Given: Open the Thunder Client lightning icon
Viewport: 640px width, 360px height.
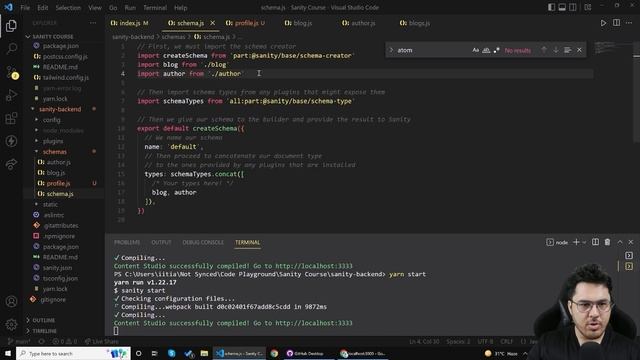Looking at the screenshot, I should coord(11,141).
